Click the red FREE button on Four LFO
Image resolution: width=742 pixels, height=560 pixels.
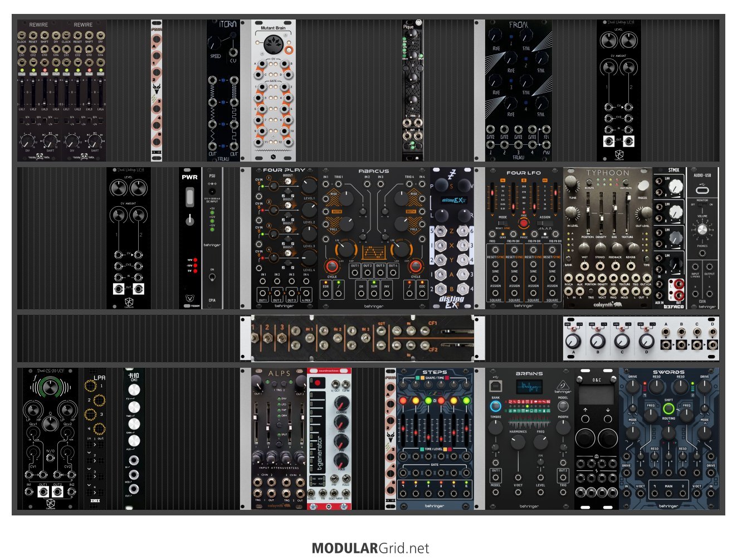click(x=524, y=223)
